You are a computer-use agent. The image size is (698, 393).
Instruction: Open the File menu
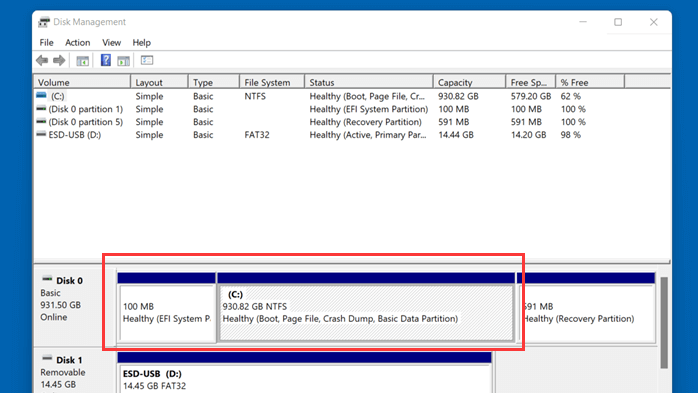pyautogui.click(x=46, y=43)
